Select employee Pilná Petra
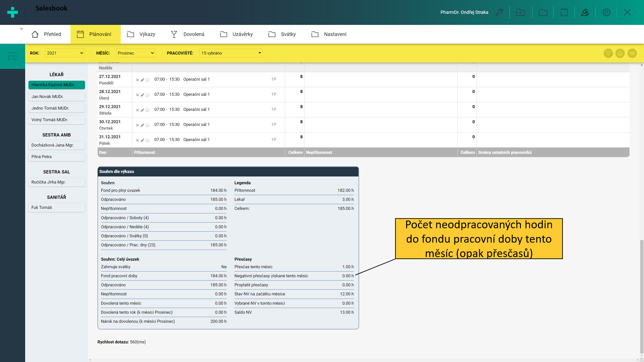 (56, 157)
